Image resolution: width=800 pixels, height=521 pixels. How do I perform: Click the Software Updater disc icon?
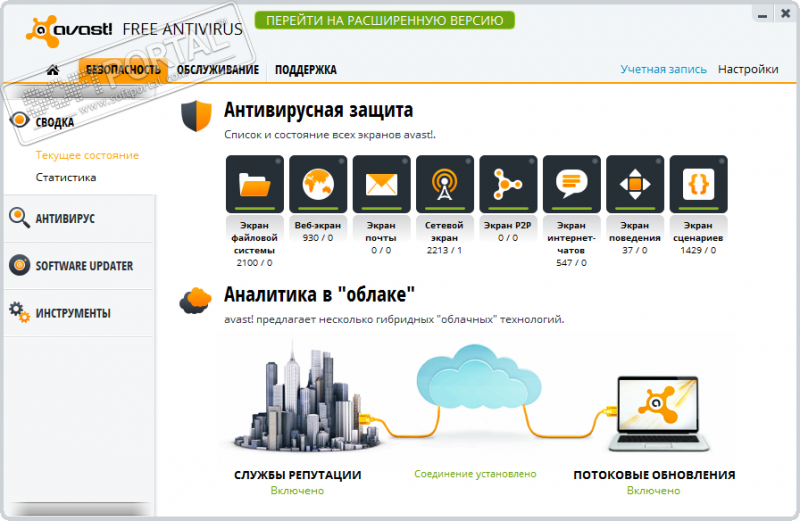(19, 265)
